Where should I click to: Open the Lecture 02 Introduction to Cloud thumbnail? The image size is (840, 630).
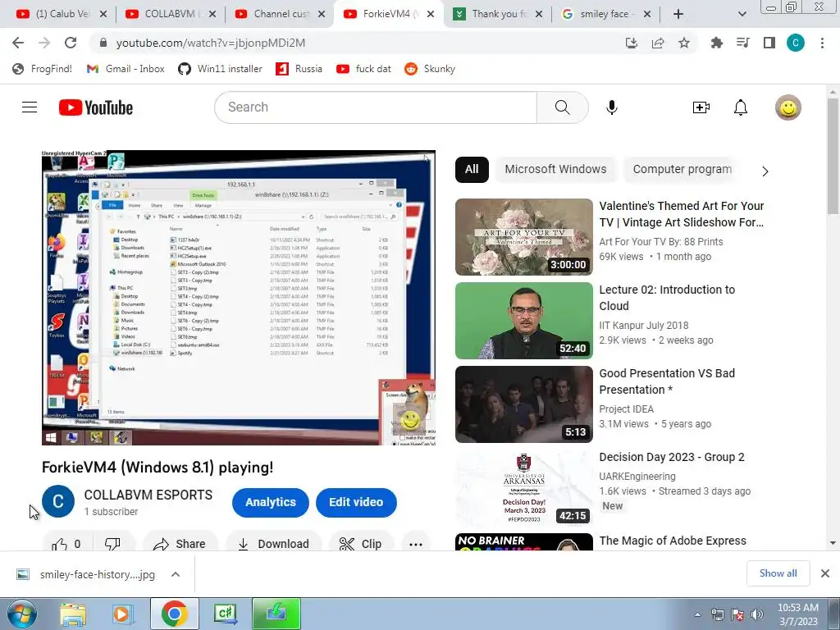524,321
